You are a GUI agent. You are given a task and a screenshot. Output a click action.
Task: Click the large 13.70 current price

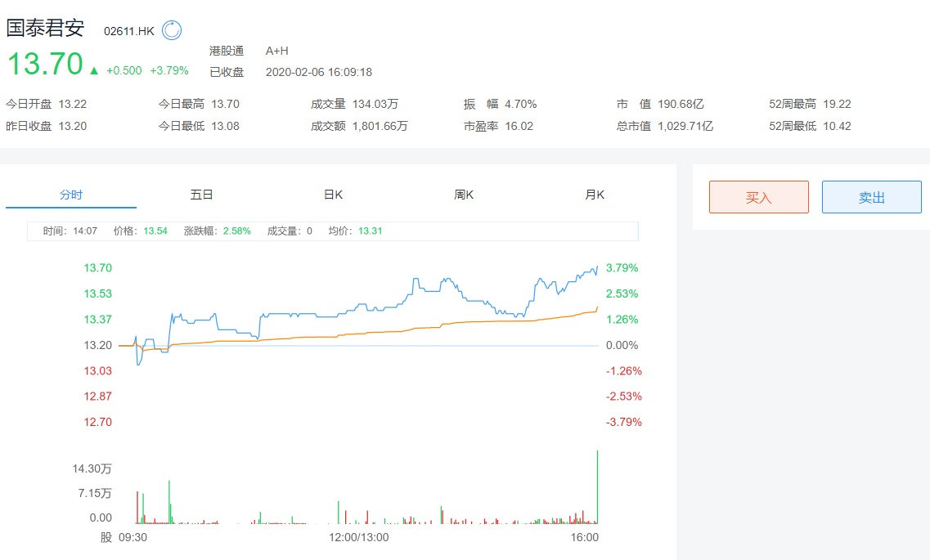pyautogui.click(x=45, y=65)
